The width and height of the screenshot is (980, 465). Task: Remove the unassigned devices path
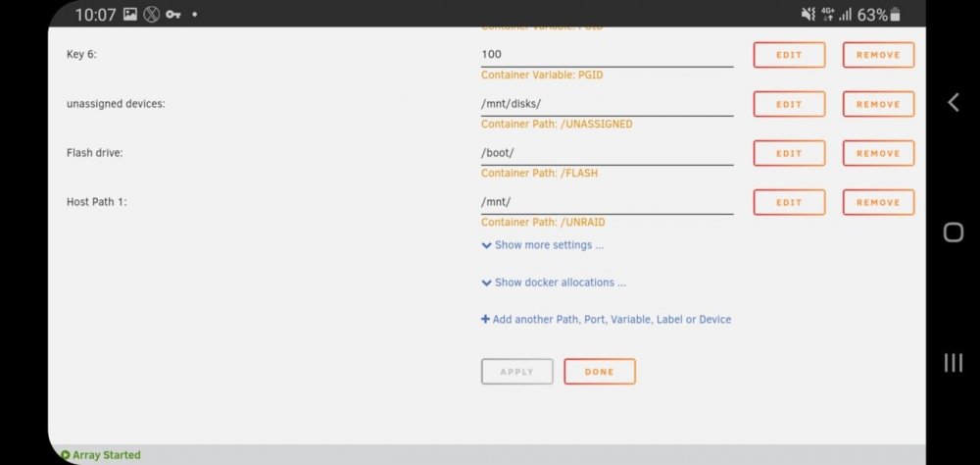[x=878, y=105]
